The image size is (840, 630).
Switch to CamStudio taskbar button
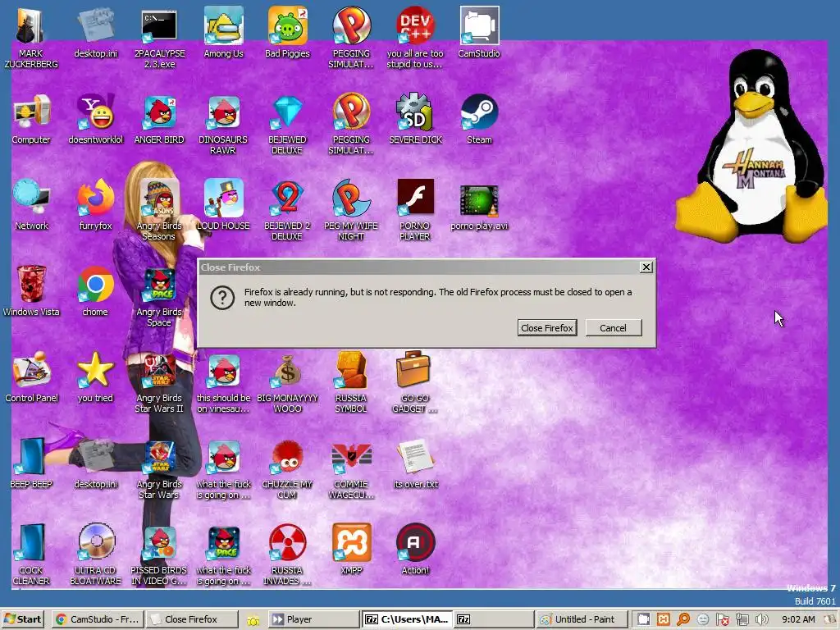[x=98, y=619]
